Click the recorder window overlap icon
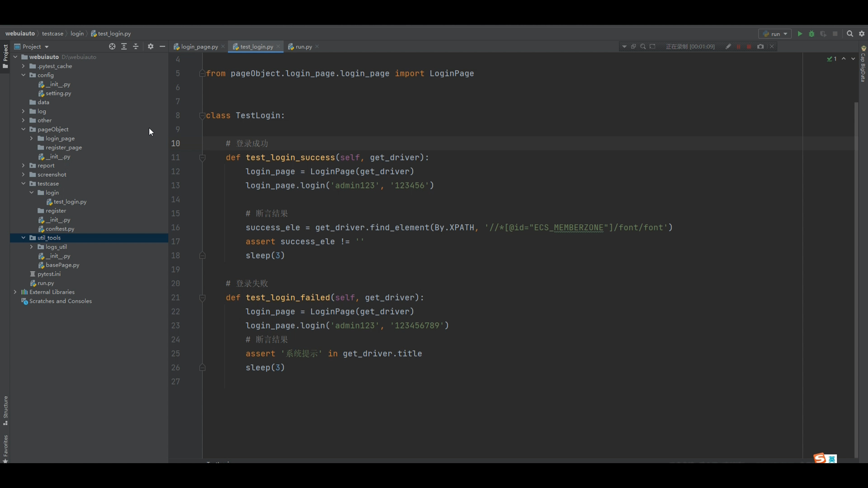Screen dimensions: 868x488 click(x=633, y=47)
